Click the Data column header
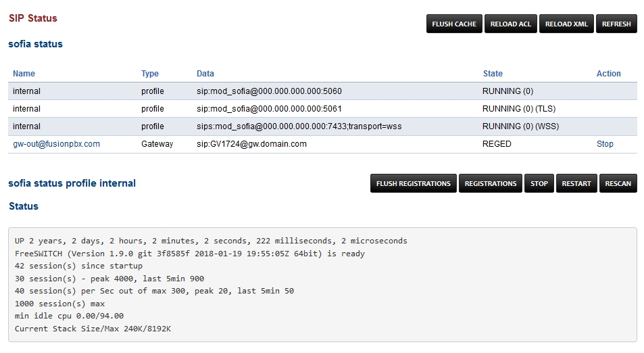The width and height of the screenshot is (644, 353). 205,74
